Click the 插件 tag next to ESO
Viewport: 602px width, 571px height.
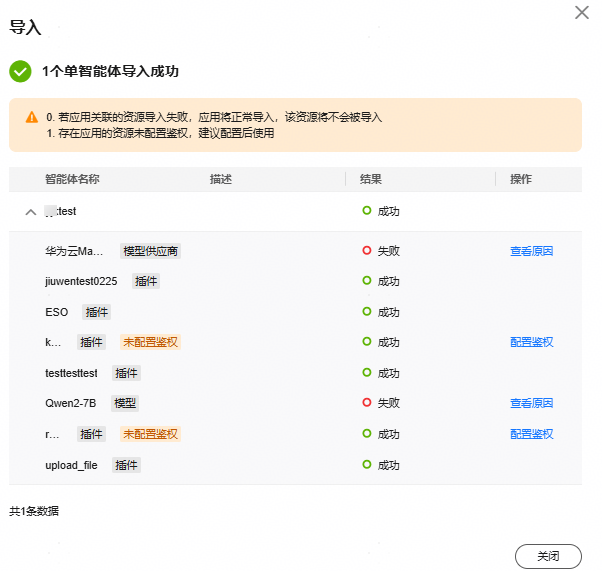click(x=96, y=312)
